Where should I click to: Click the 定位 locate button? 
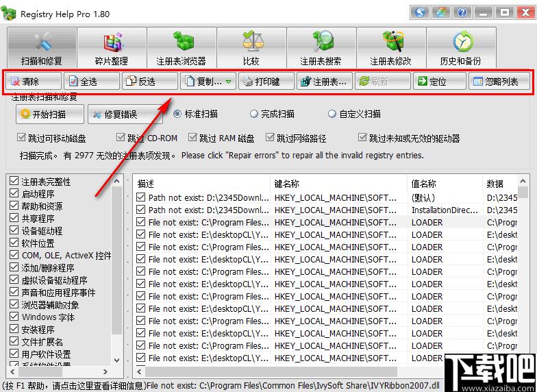[x=440, y=81]
